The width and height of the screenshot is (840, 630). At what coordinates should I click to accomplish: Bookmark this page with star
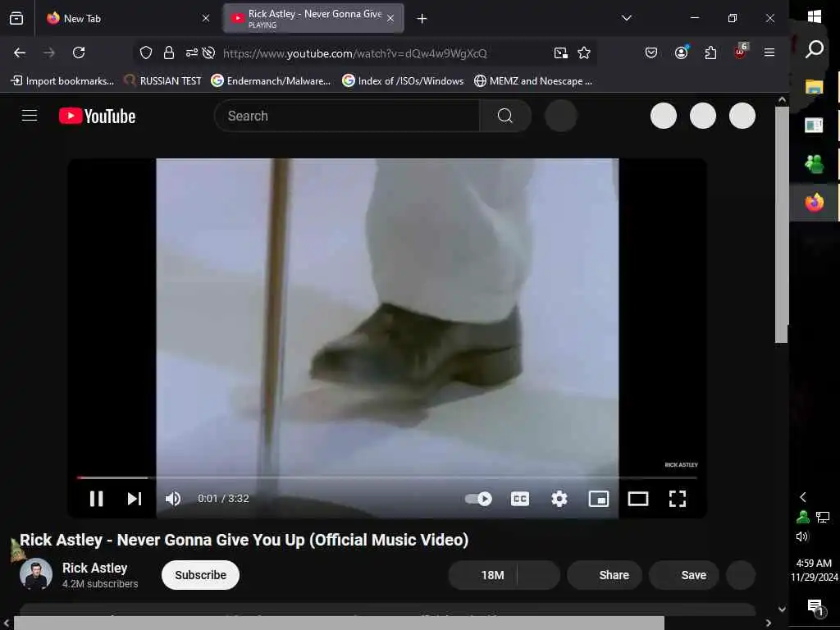584,52
